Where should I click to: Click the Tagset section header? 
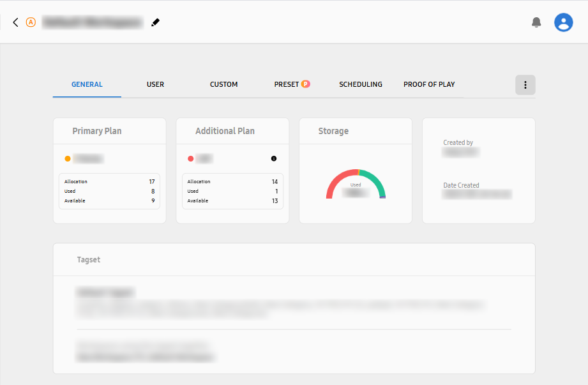[89, 260]
